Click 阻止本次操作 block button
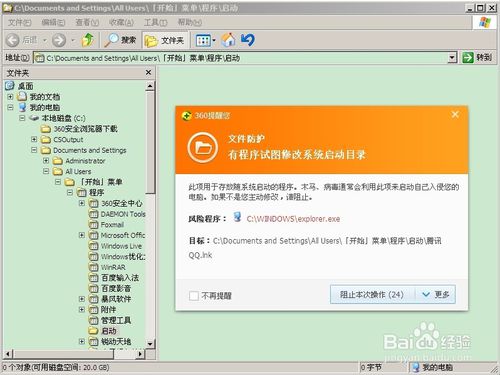The image size is (500, 375). (372, 294)
